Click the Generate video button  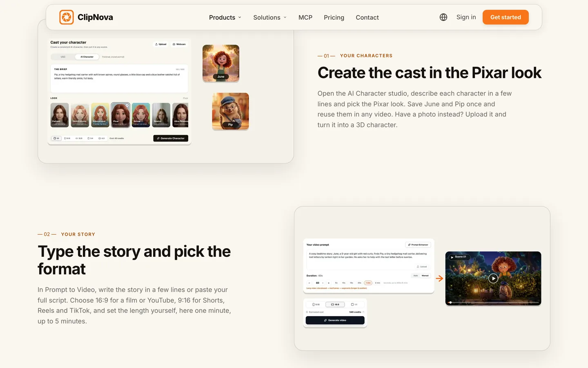coord(335,320)
